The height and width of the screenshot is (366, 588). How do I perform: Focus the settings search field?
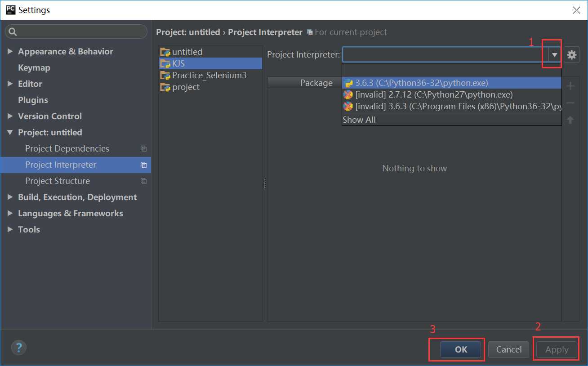pos(76,31)
